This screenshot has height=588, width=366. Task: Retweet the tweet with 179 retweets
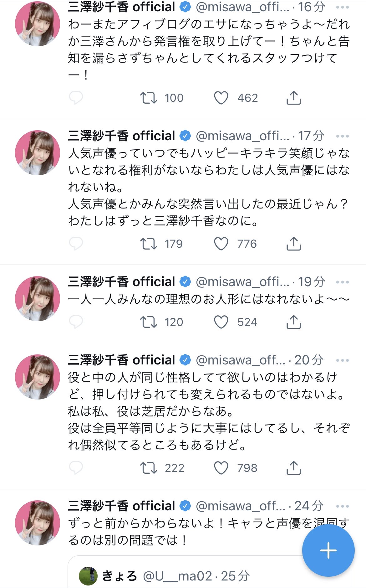point(148,244)
